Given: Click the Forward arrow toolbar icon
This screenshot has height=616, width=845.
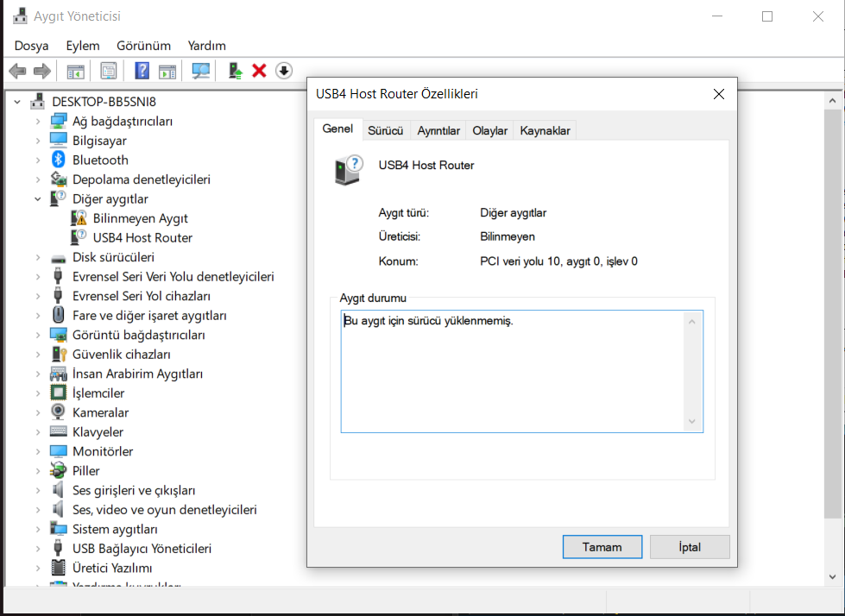Looking at the screenshot, I should [42, 71].
